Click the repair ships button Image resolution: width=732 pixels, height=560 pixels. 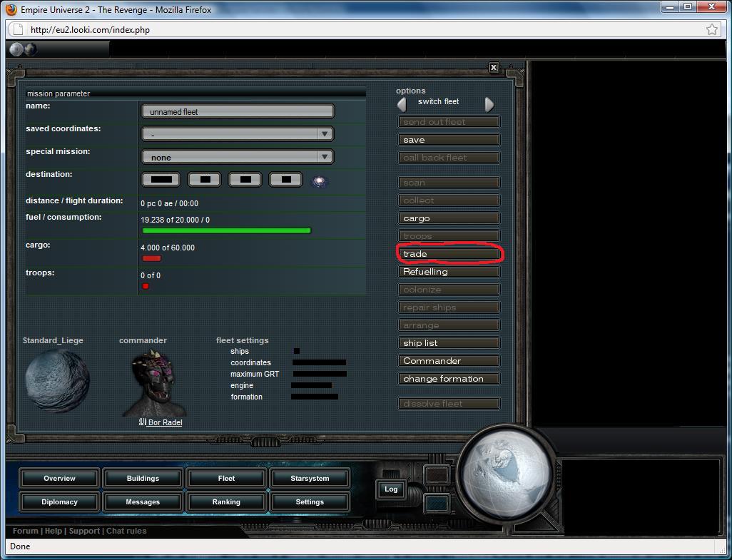click(449, 307)
